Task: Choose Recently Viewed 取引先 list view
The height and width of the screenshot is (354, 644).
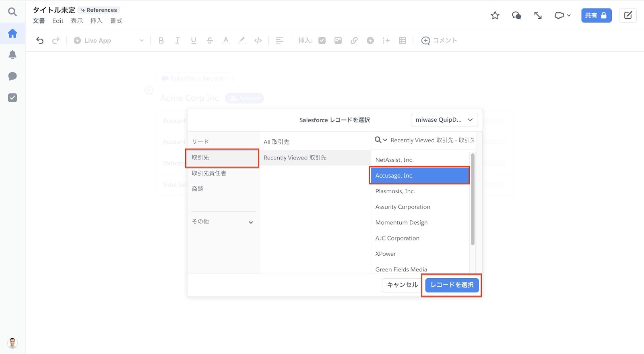Action: [315, 157]
